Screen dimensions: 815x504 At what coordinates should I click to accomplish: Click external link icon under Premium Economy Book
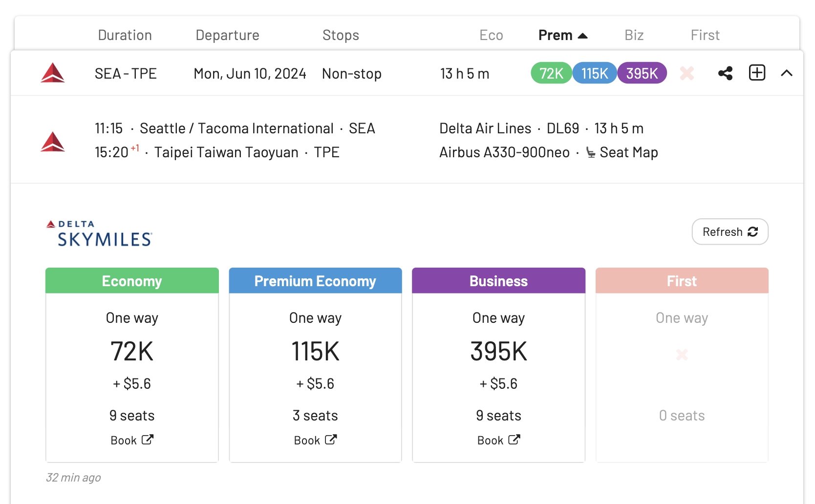[331, 440]
